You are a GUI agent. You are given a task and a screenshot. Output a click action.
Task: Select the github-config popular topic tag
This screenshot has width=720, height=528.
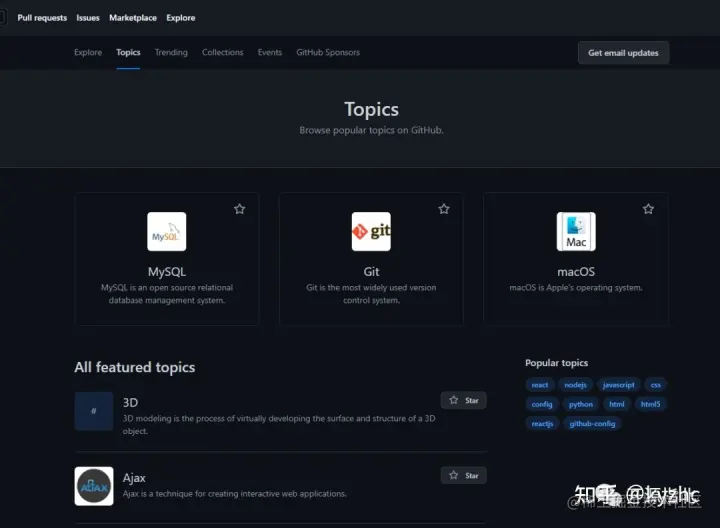point(592,423)
